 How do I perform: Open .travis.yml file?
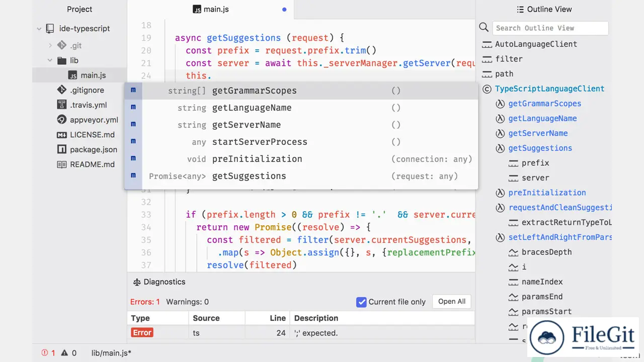[88, 105]
